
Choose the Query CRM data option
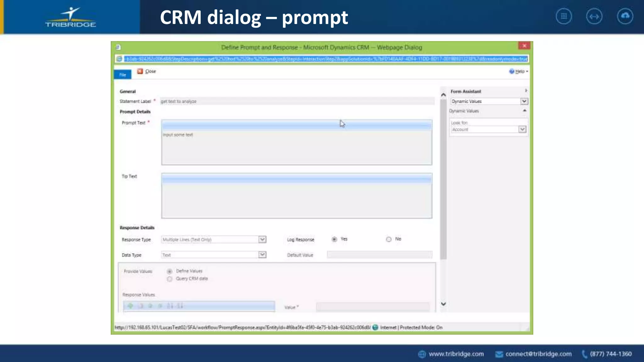(170, 279)
